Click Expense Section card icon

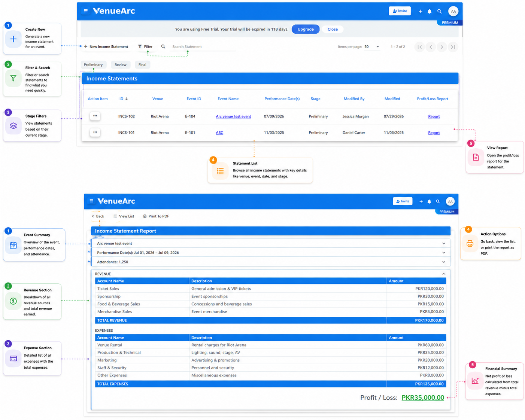click(13, 359)
